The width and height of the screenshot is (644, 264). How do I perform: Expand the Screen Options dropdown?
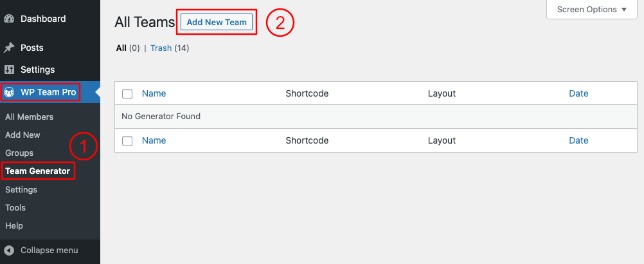point(592,9)
